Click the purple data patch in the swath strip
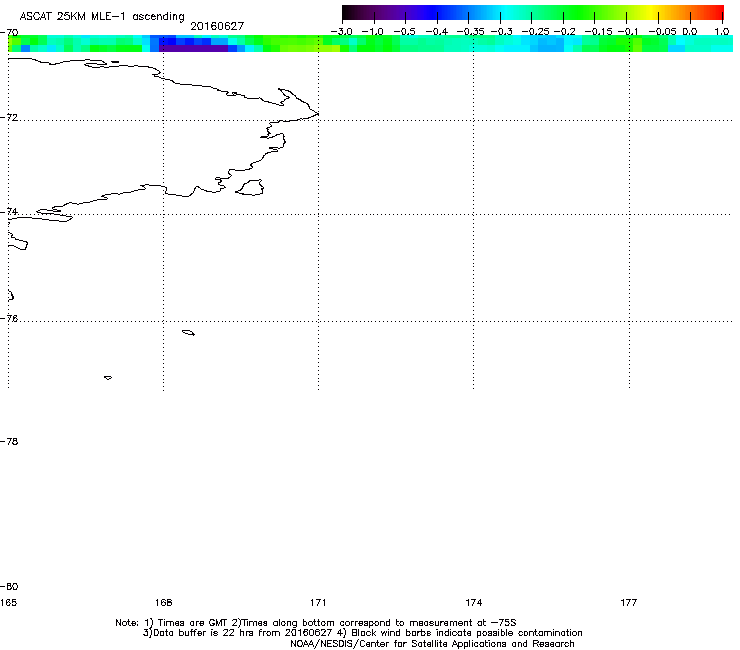This screenshot has width=740, height=650. tap(194, 48)
